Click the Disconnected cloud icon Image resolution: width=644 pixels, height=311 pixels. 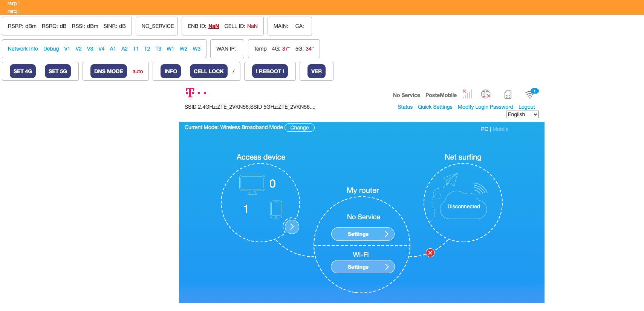click(463, 206)
